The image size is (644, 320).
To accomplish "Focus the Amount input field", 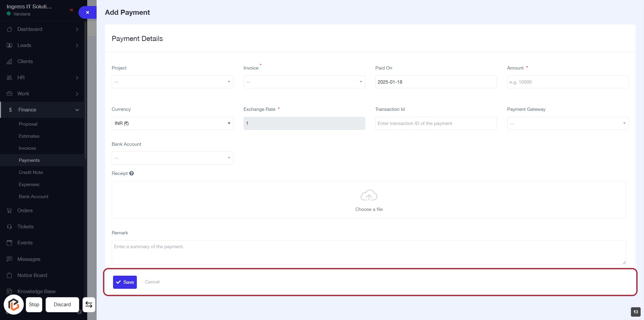I will click(x=568, y=82).
